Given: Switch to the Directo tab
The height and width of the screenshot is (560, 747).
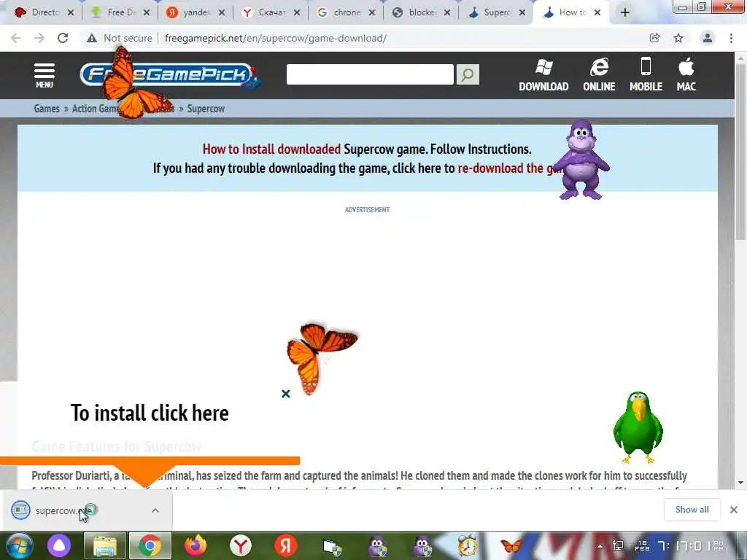Looking at the screenshot, I should tap(44, 12).
